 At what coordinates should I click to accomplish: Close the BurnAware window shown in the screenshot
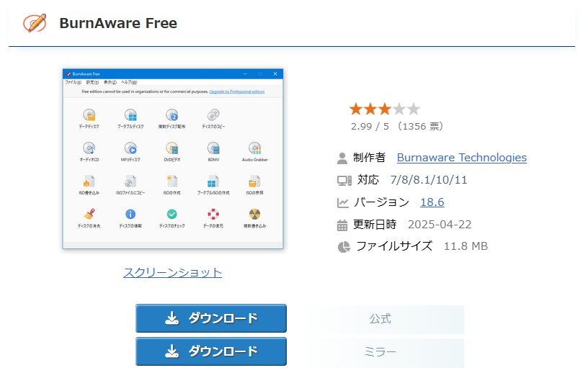tap(275, 74)
